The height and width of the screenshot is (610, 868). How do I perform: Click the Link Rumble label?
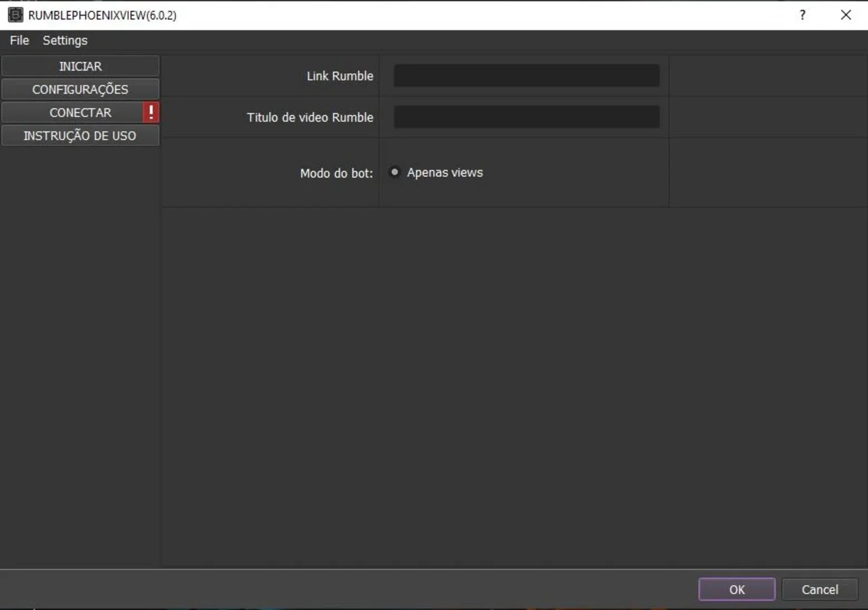(340, 76)
